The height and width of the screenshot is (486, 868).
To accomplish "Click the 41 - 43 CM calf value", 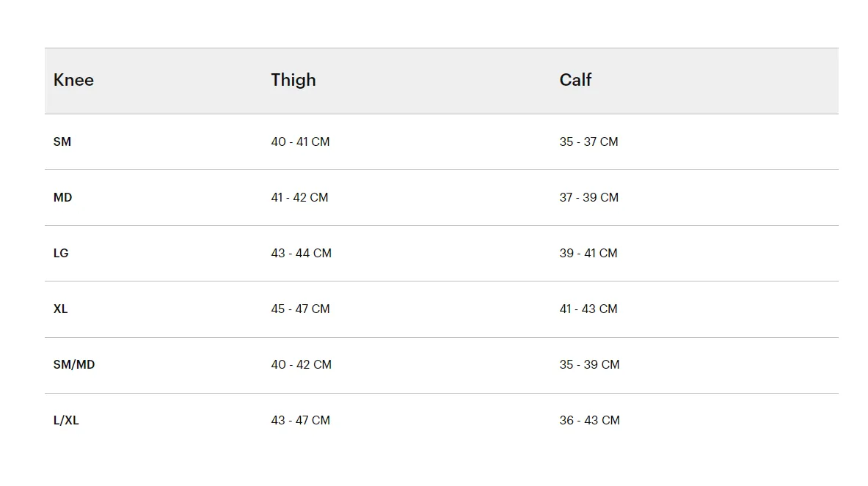I will [588, 309].
